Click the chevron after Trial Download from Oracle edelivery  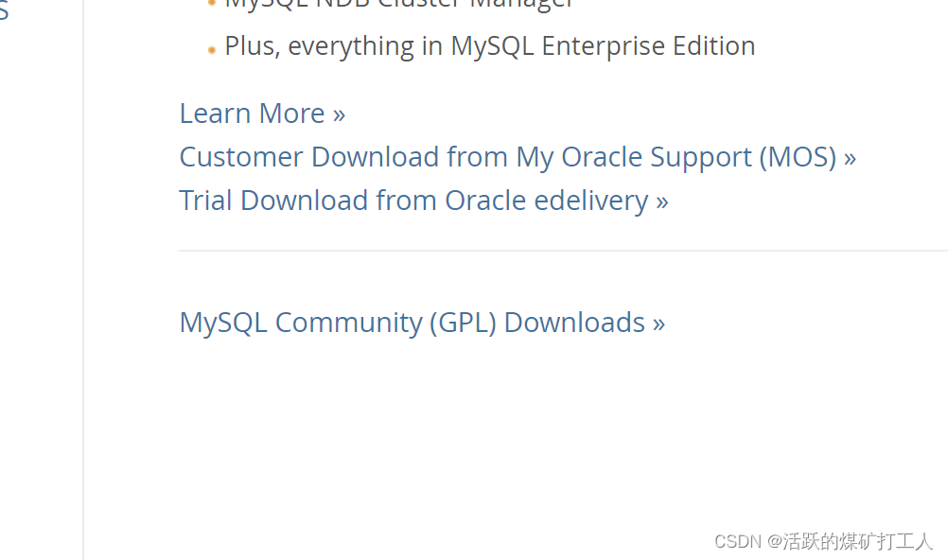click(662, 200)
